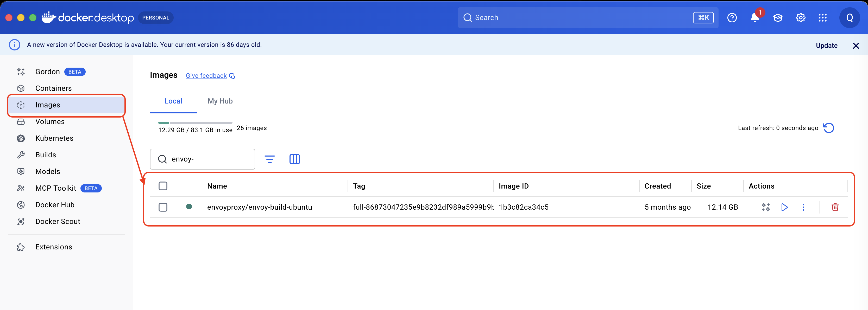The image size is (868, 310).
Task: Sort by Size column header
Action: pos(703,186)
